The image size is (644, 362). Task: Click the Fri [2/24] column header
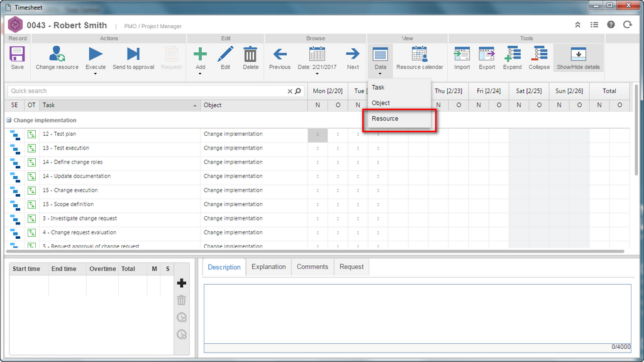pyautogui.click(x=489, y=91)
